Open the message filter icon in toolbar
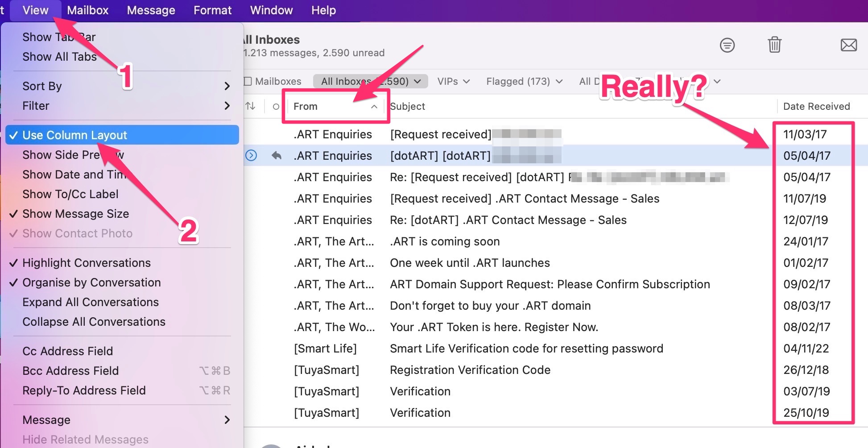Viewport: 868px width, 448px height. click(x=727, y=45)
